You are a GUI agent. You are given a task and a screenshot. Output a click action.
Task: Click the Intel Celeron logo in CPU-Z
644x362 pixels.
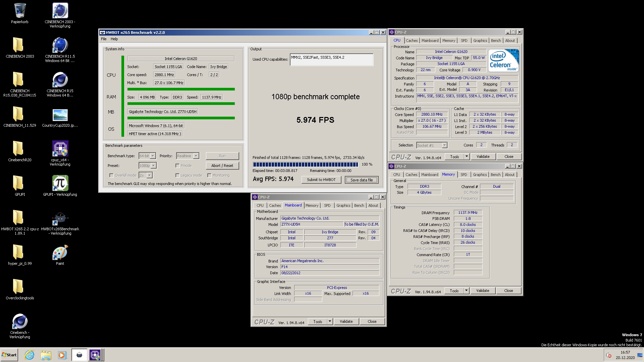click(x=503, y=60)
